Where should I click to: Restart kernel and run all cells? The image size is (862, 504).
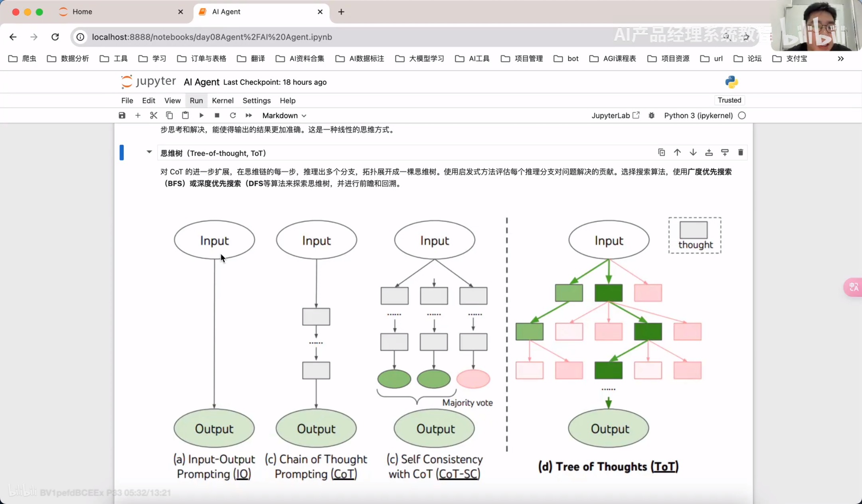pos(249,116)
